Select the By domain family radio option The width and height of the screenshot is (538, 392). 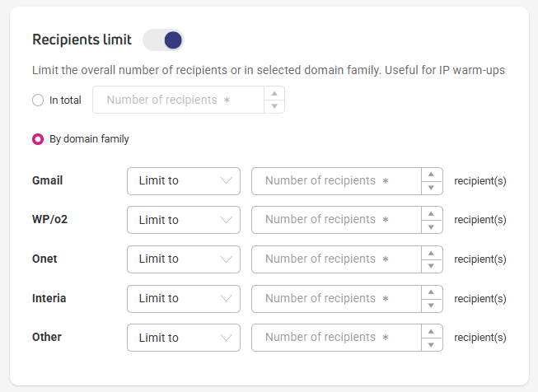pyautogui.click(x=38, y=139)
